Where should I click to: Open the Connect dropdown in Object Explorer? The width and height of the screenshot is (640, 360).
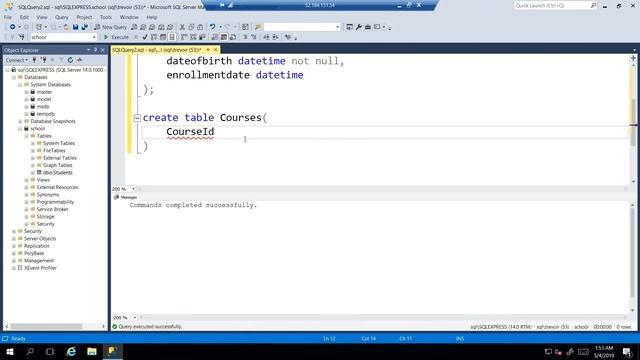click(x=17, y=60)
